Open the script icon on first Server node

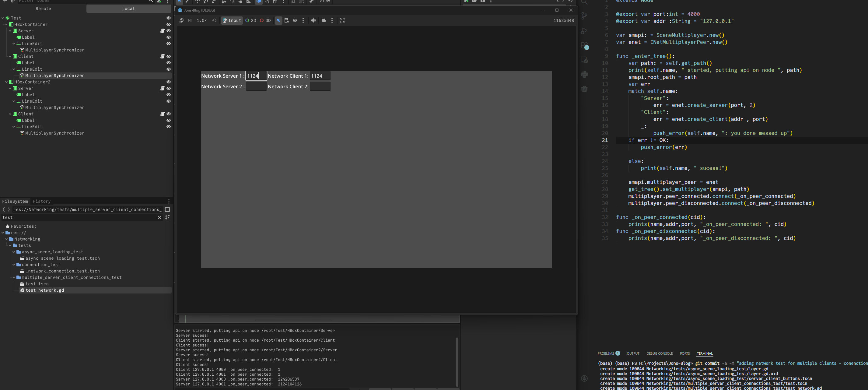click(162, 31)
